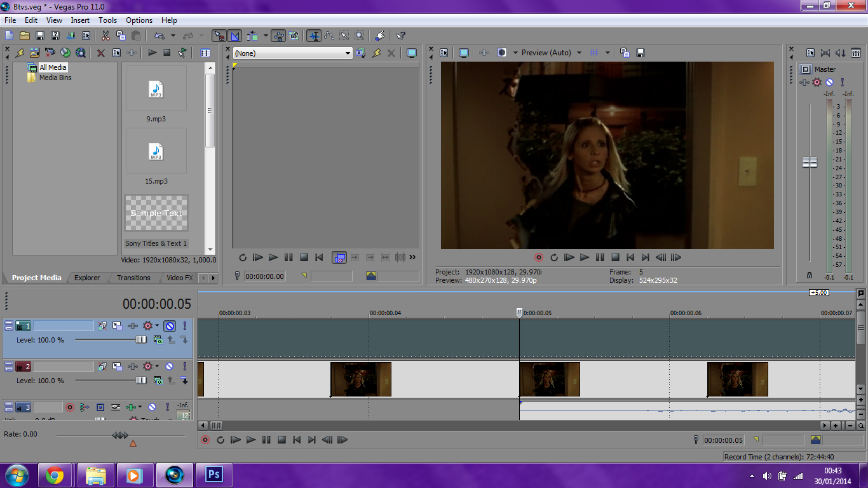The height and width of the screenshot is (488, 868).
Task: Open Track FX for video track 2
Action: [132, 367]
